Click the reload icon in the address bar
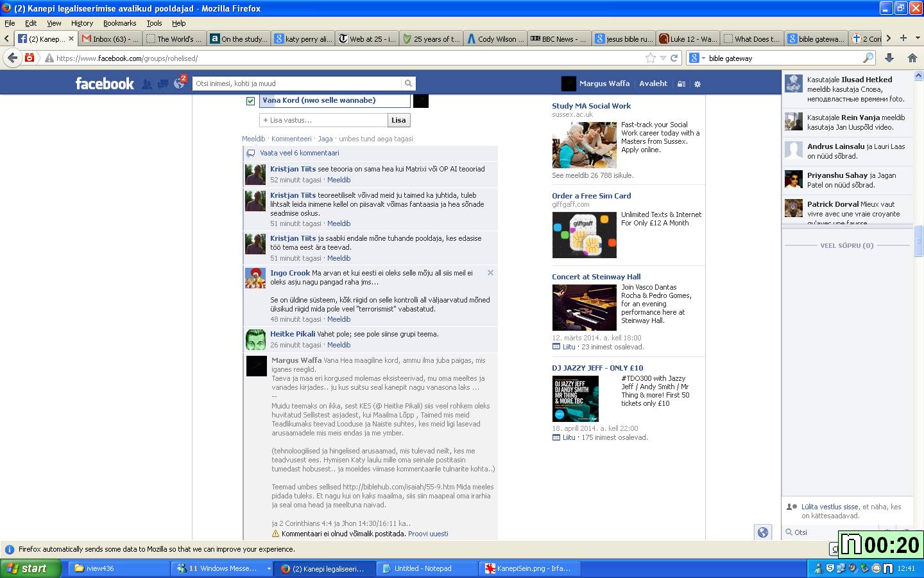This screenshot has height=578, width=924. point(674,58)
